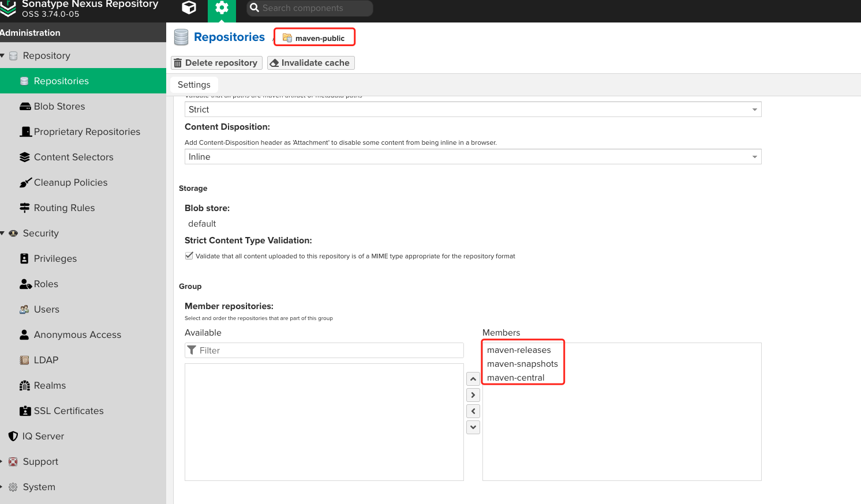Select maven-releases in Members list
Viewport: 861px width, 504px height.
[519, 350]
